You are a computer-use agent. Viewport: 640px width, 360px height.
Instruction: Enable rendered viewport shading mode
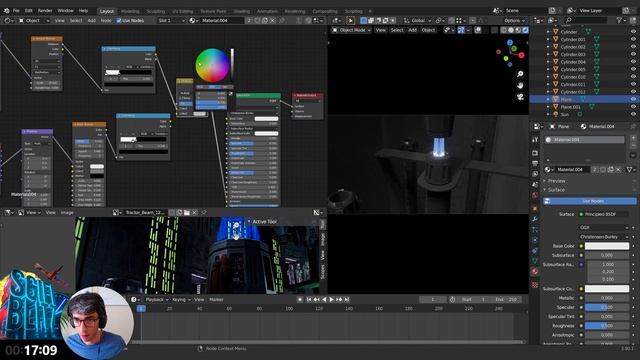pos(525,30)
